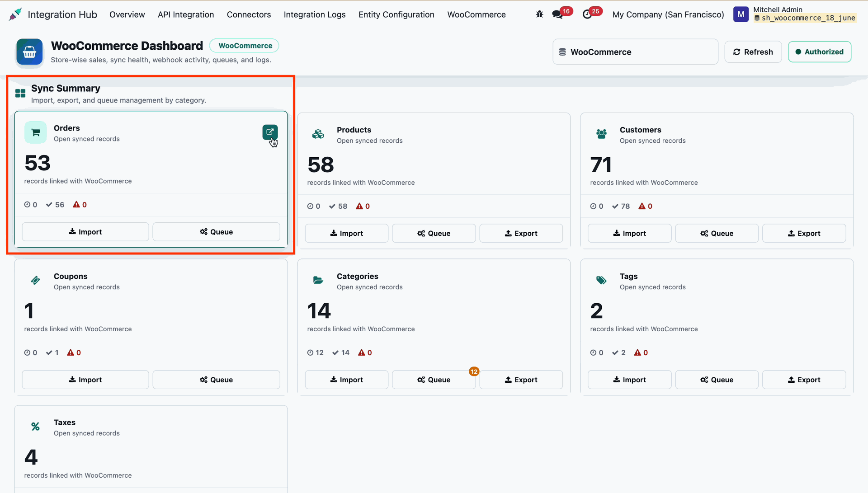868x493 pixels.
Task: Click Queue on the Orders card
Action: (217, 232)
